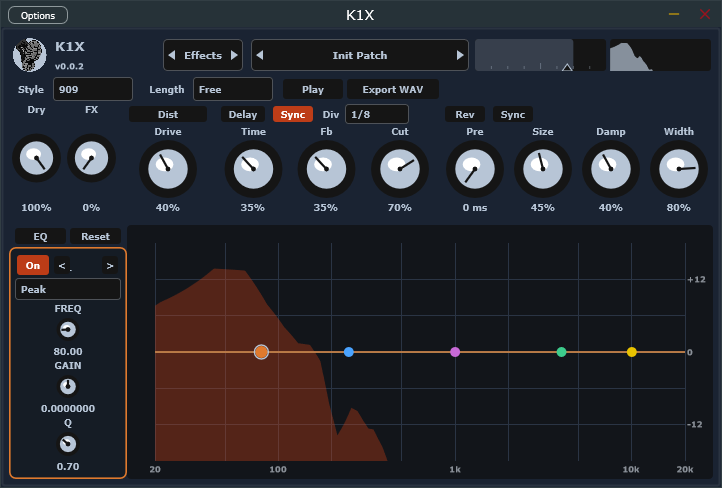Toggle the EQ section
The width and height of the screenshot is (722, 488).
[x=41, y=236]
